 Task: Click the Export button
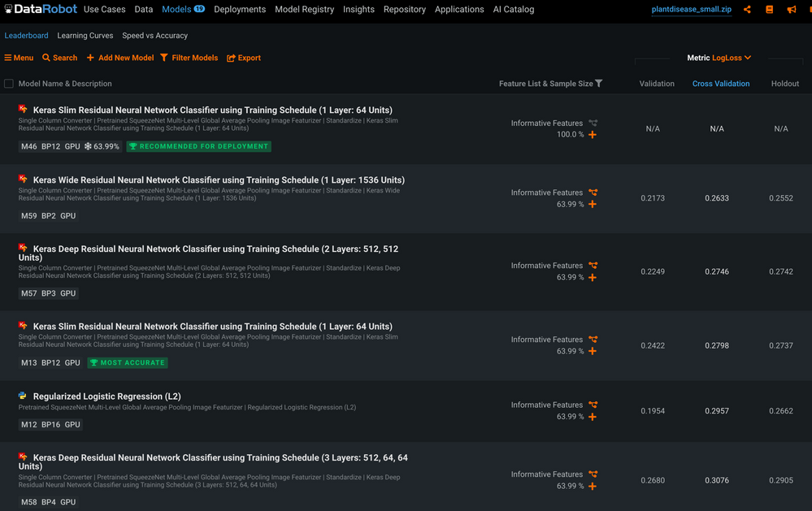click(243, 58)
